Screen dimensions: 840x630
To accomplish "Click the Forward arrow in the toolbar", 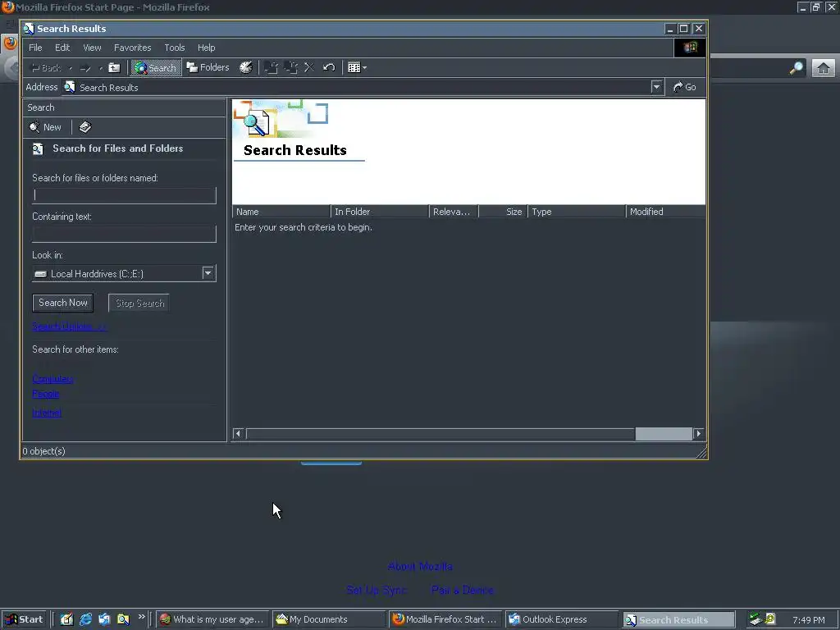I will tap(85, 67).
